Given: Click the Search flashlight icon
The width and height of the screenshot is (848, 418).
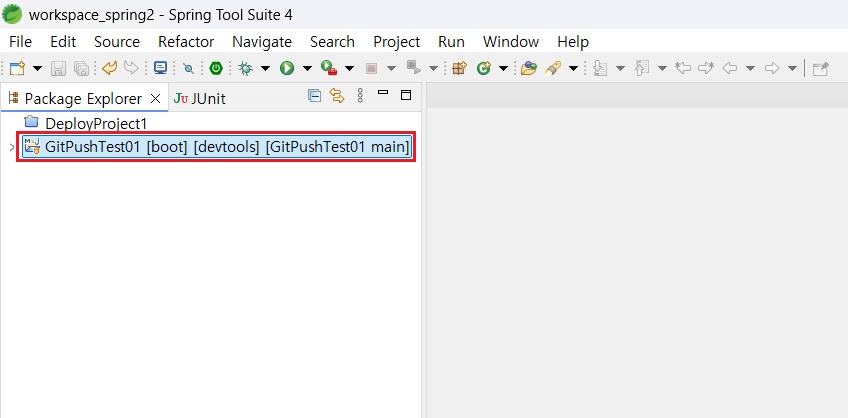Looking at the screenshot, I should (553, 68).
